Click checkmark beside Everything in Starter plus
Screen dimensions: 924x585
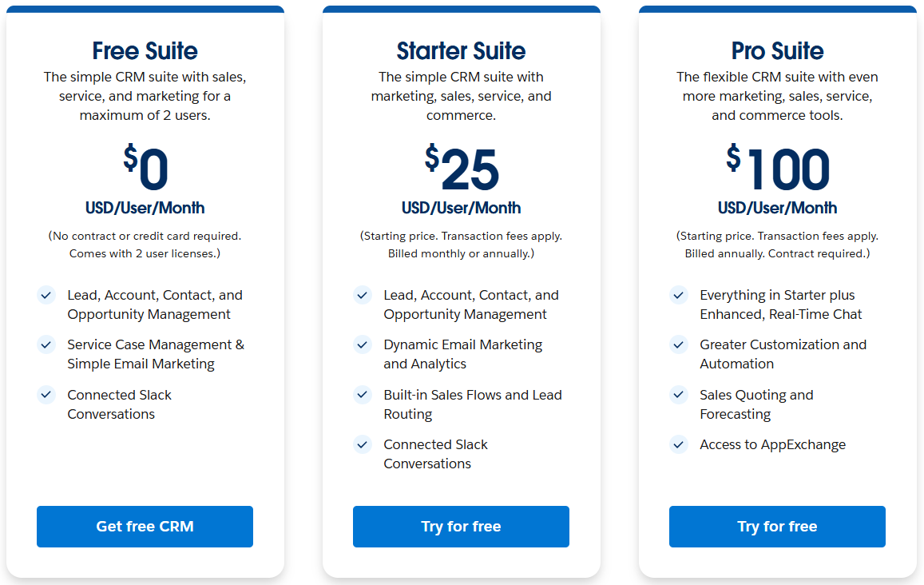coord(679,296)
